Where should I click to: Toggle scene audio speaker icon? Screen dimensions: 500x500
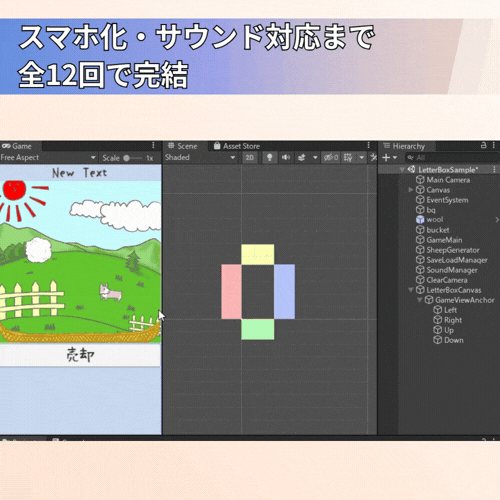286,157
